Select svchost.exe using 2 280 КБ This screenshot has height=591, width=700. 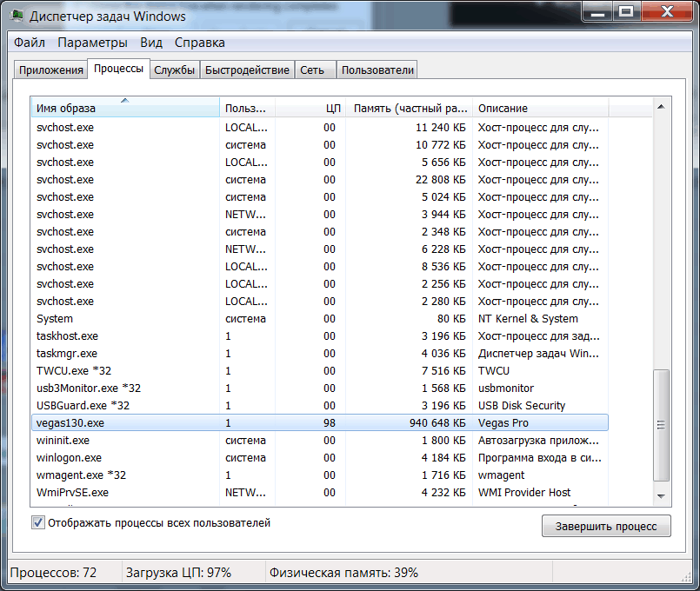coord(320,301)
